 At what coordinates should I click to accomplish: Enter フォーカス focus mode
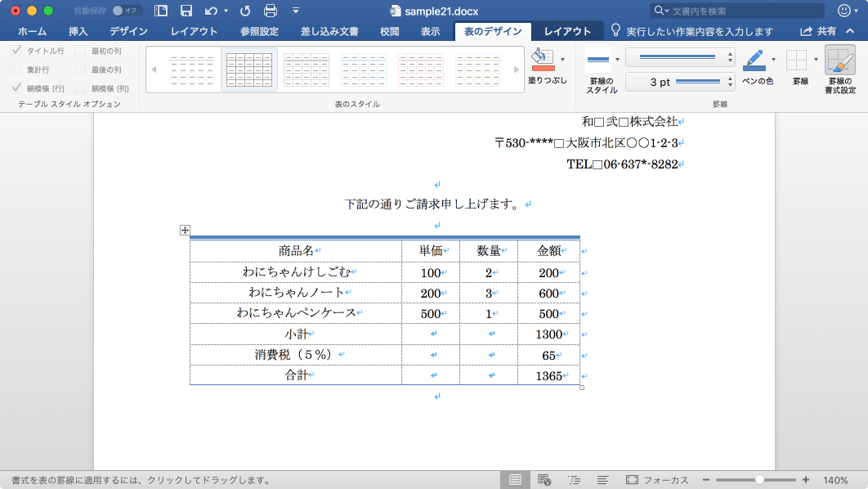(657, 480)
